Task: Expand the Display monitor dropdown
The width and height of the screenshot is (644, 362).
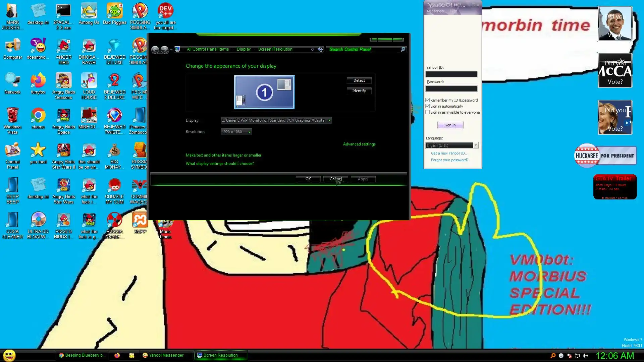Action: pos(276,120)
